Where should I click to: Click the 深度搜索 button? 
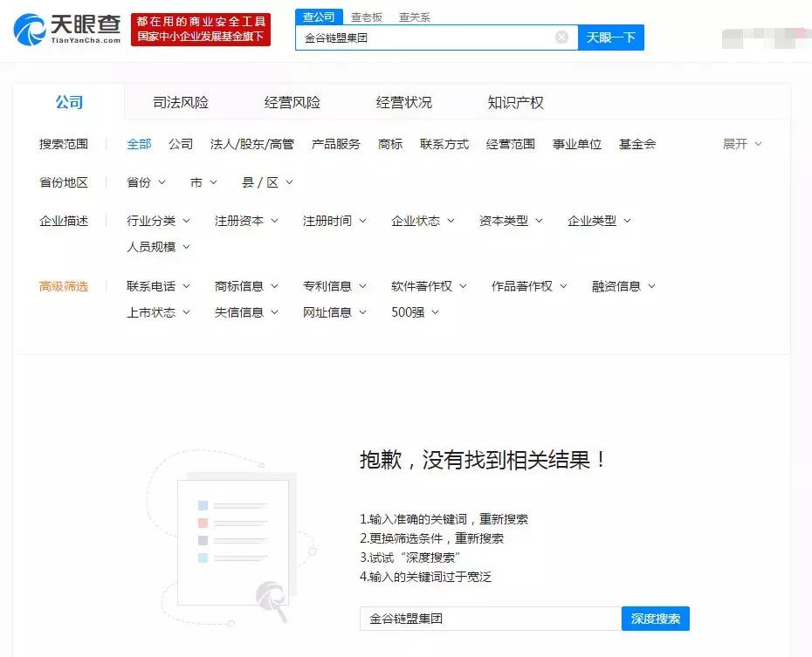tap(654, 619)
